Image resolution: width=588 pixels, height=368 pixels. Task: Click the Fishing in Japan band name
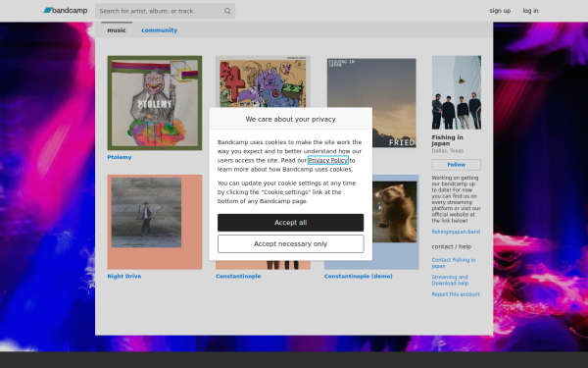click(x=448, y=140)
